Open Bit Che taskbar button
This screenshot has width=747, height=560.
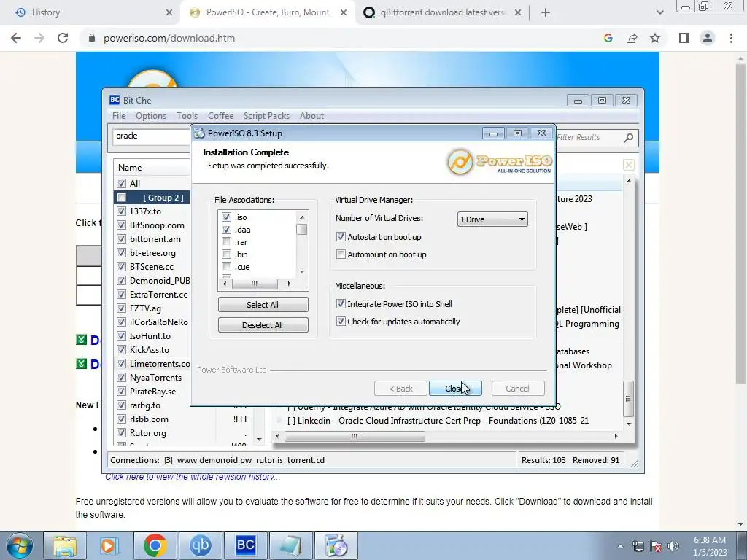point(245,545)
